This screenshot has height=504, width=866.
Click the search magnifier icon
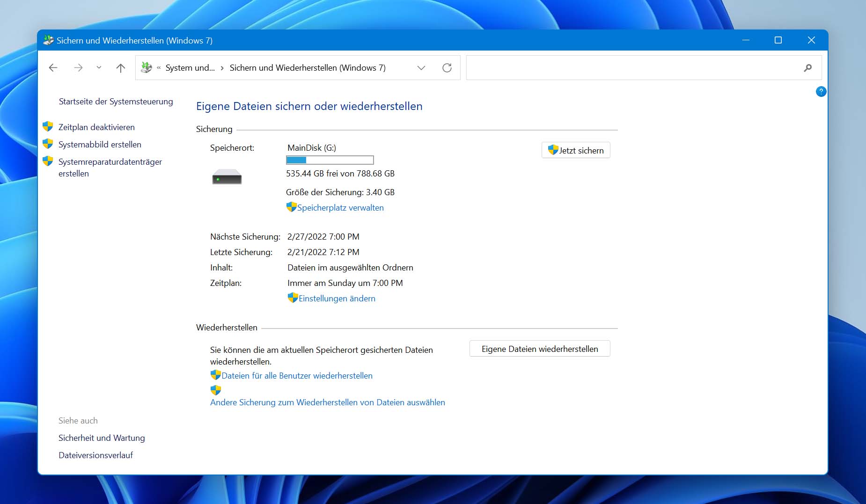point(807,68)
